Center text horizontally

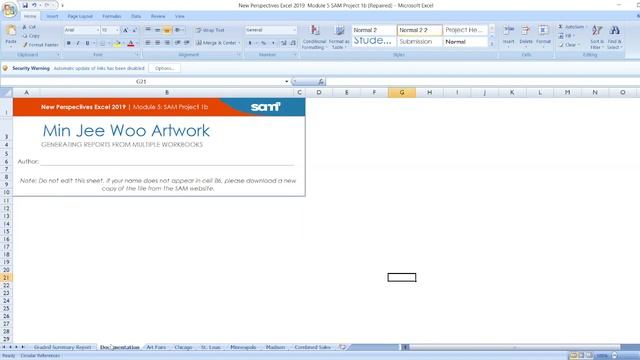(x=158, y=43)
